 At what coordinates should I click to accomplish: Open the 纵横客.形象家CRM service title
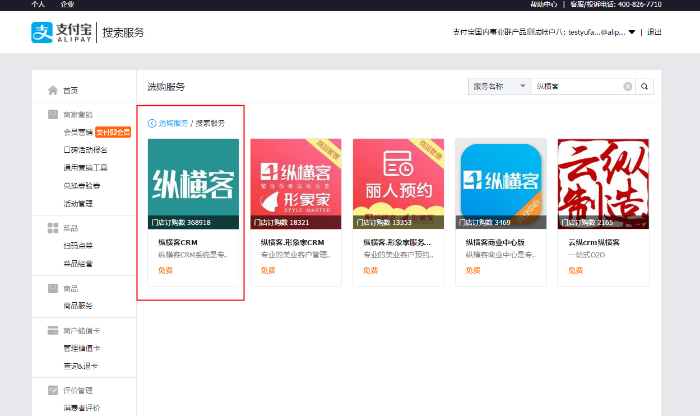tap(292, 242)
